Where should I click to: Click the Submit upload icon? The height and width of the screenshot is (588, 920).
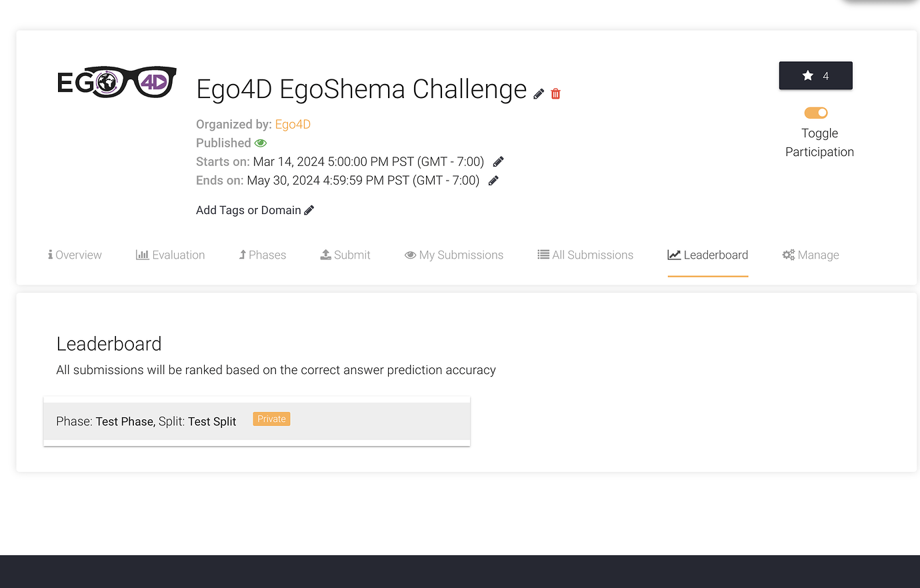(x=326, y=253)
